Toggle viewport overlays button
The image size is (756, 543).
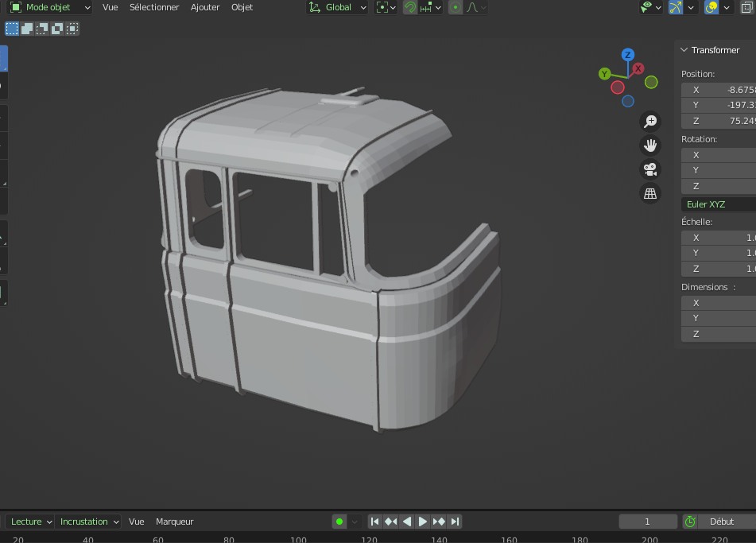(711, 7)
